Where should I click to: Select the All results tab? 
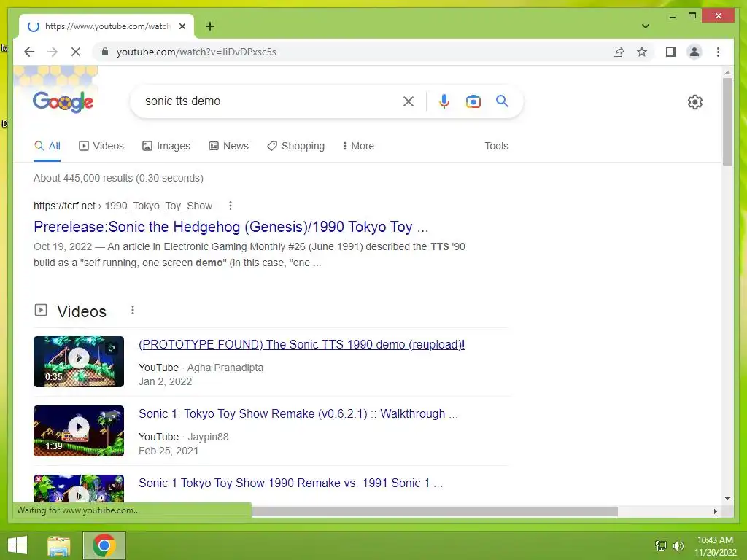pyautogui.click(x=47, y=146)
